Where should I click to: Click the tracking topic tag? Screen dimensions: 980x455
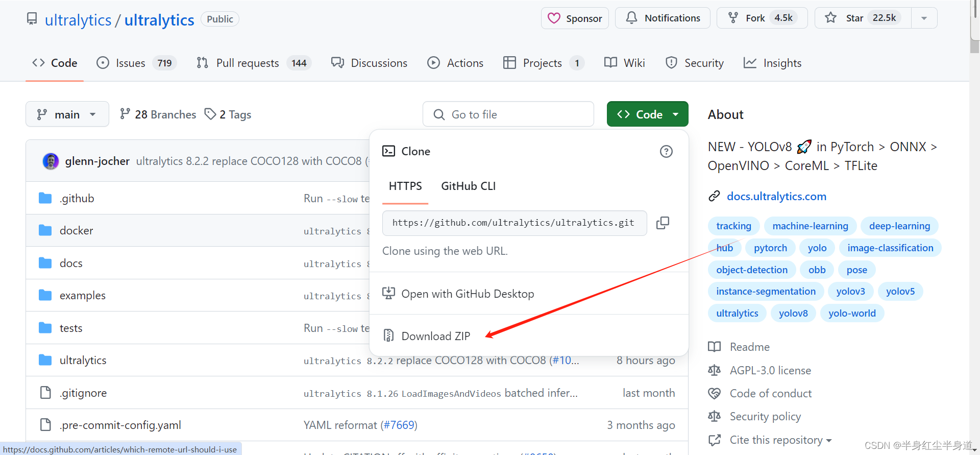733,226
